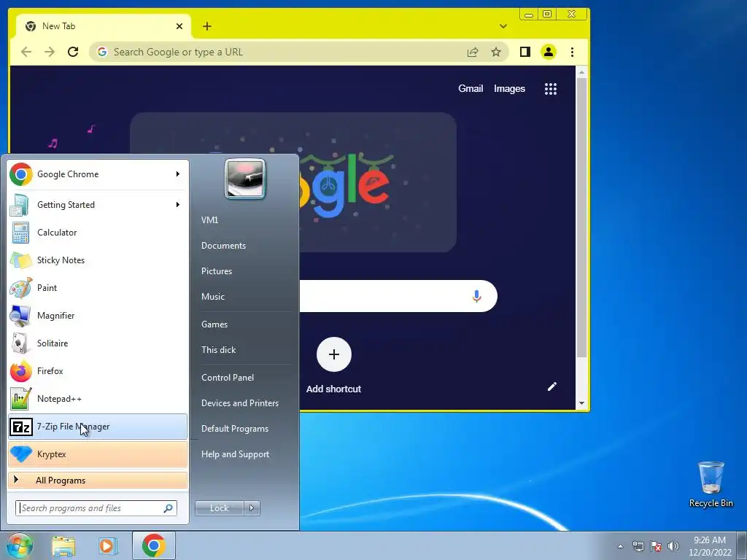Show hidden tray icons arrow
Screen dimensions: 747x560
coord(620,546)
